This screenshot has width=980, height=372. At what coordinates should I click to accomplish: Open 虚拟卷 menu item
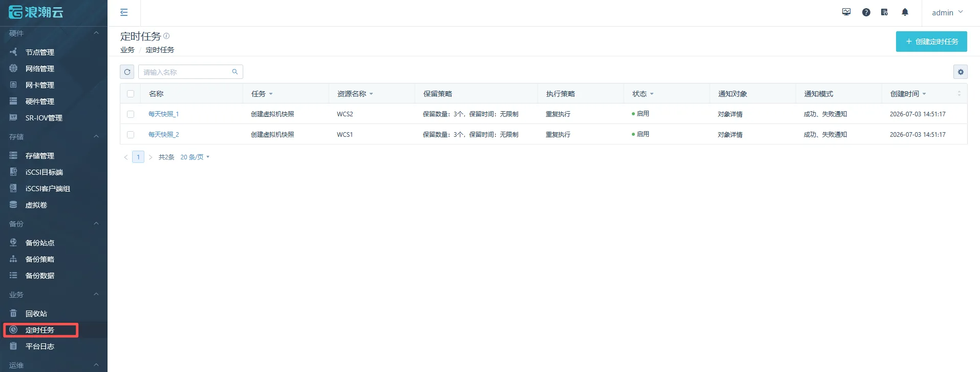pyautogui.click(x=36, y=204)
